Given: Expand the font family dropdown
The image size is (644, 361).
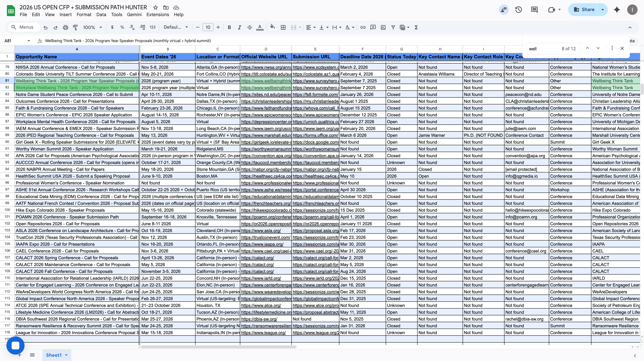Looking at the screenshot, I should pyautogui.click(x=175, y=27).
